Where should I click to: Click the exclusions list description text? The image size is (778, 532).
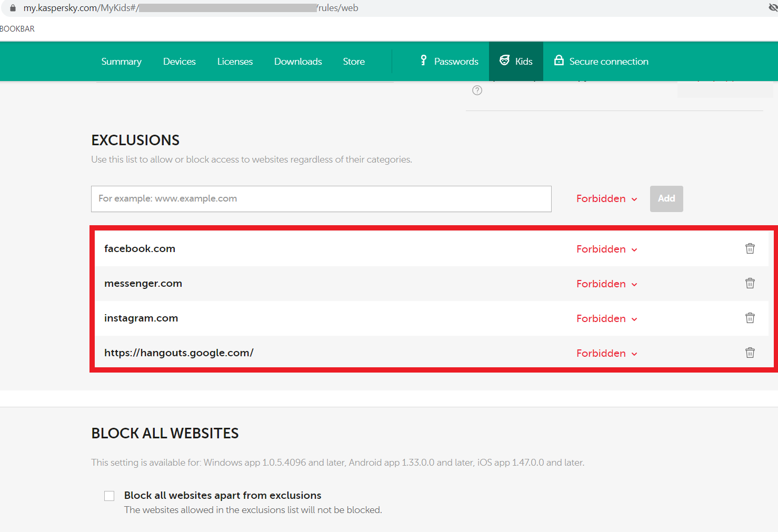[x=252, y=159]
